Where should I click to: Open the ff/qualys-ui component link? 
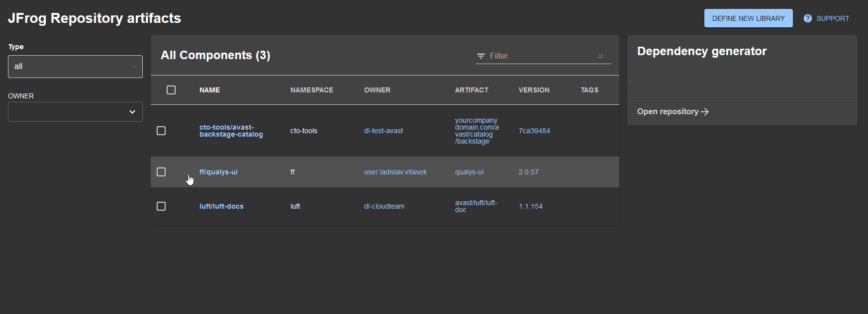click(x=218, y=172)
